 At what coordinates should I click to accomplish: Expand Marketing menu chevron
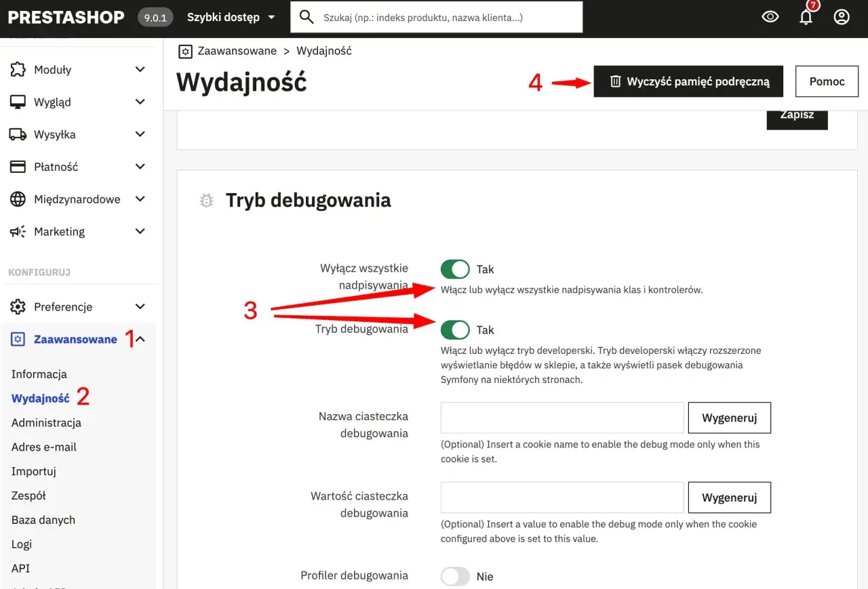[x=140, y=232]
